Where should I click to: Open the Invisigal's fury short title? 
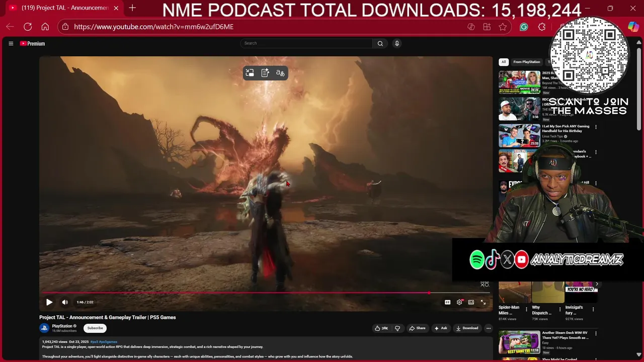(574, 310)
